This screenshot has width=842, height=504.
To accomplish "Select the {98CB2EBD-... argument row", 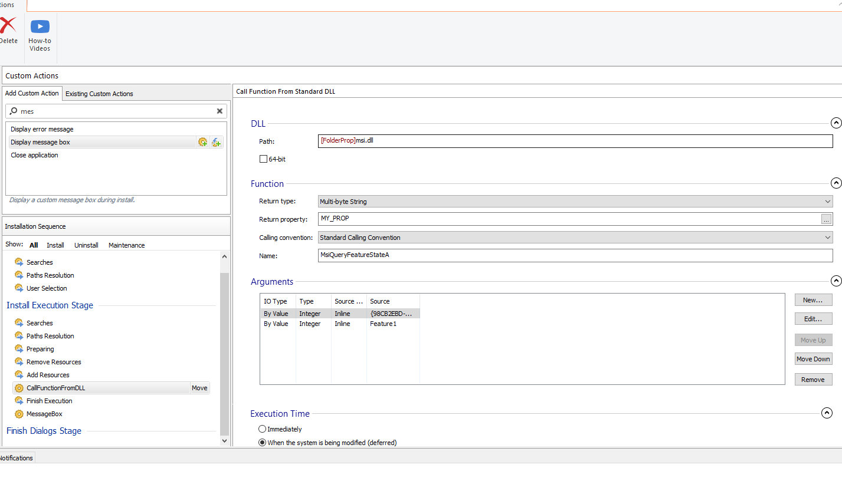I will point(340,314).
